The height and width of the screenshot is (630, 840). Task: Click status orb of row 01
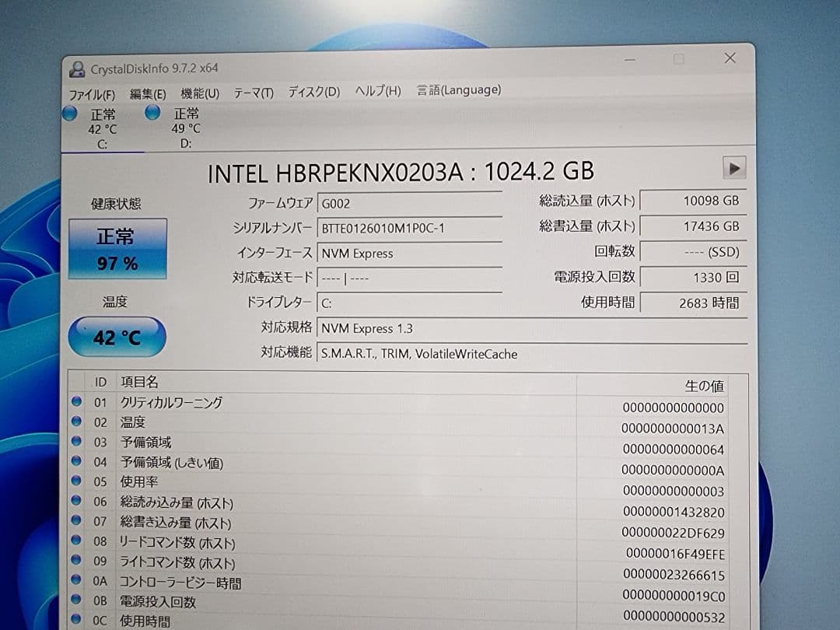(x=76, y=401)
